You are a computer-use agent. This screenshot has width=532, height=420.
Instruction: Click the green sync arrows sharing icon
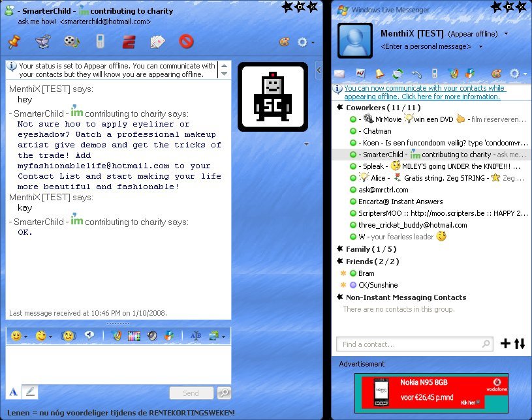coord(398,73)
